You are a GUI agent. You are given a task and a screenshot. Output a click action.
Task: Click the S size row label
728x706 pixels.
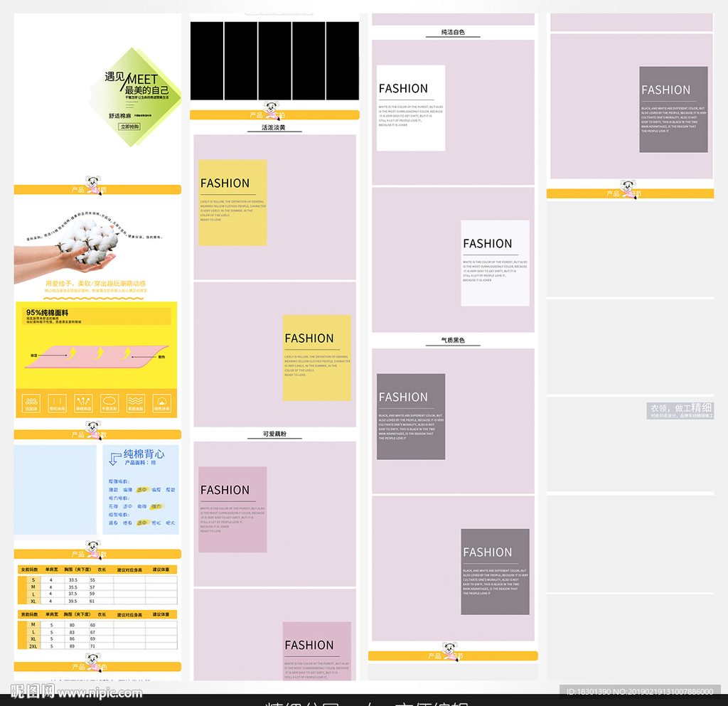tap(33, 579)
